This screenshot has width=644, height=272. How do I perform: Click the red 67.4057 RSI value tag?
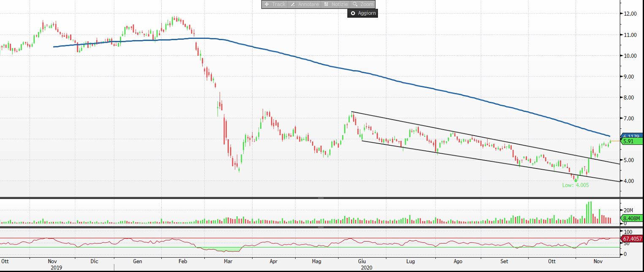click(x=631, y=239)
